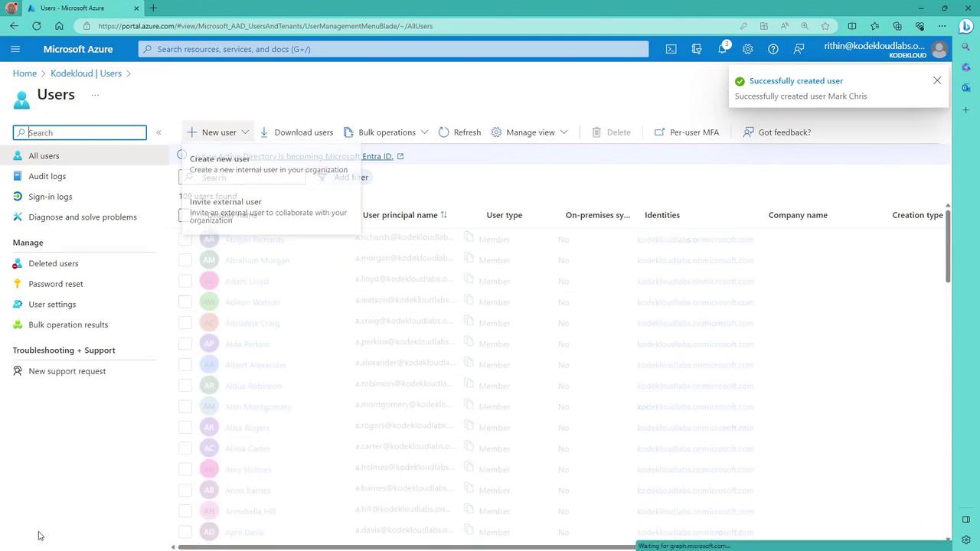Go to Home breadcrumb link

[x=24, y=73]
